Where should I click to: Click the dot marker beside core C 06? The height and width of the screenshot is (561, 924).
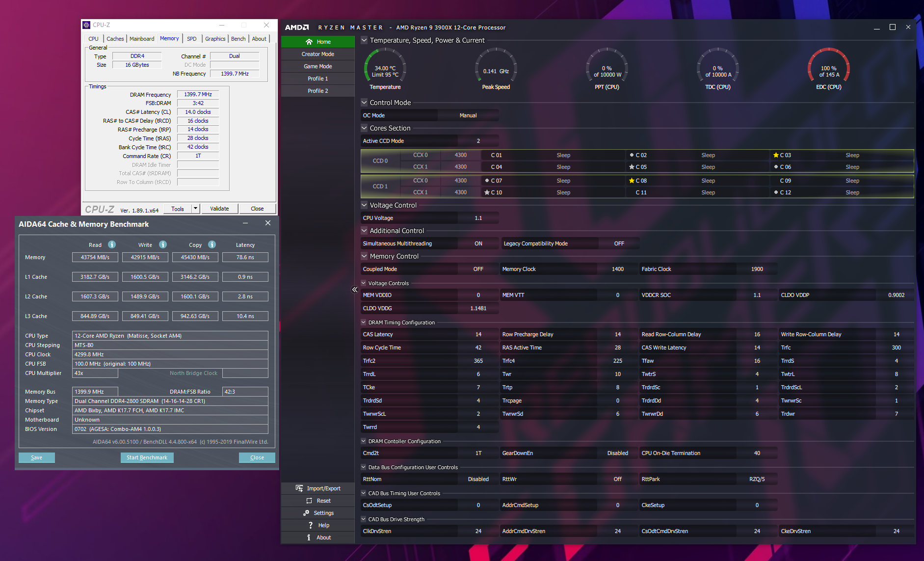(x=776, y=167)
